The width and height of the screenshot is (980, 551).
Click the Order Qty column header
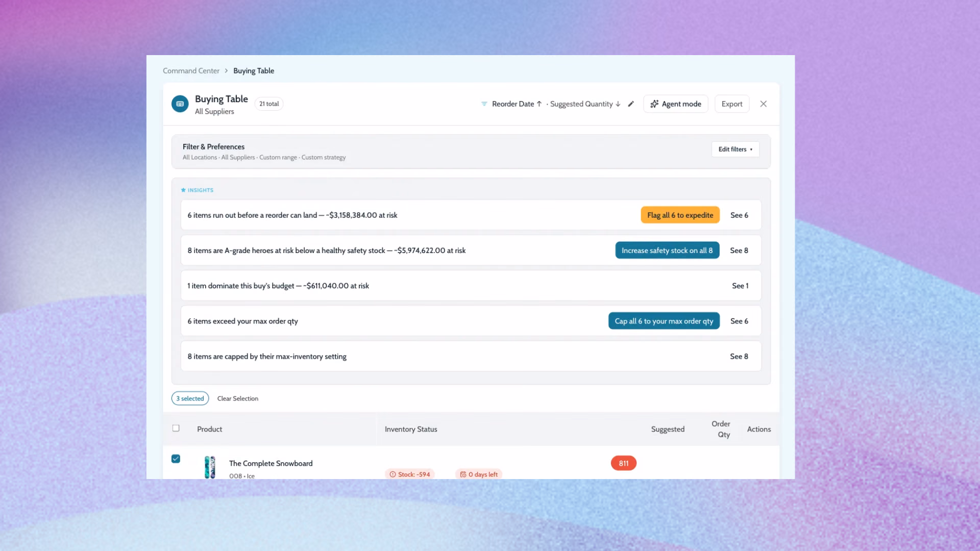pos(721,430)
